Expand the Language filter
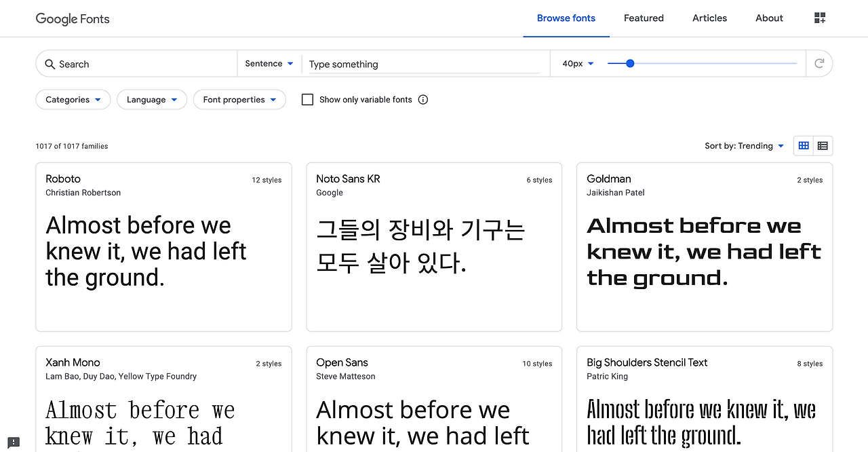 (x=152, y=100)
